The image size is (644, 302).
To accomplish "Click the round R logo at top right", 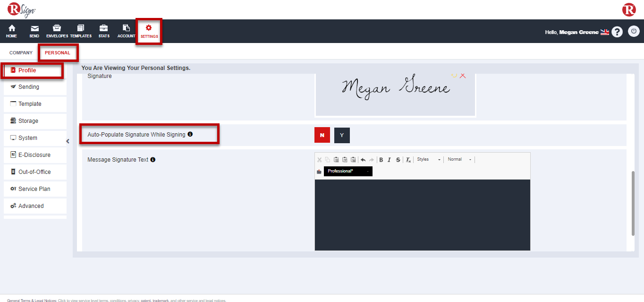I will [x=629, y=9].
